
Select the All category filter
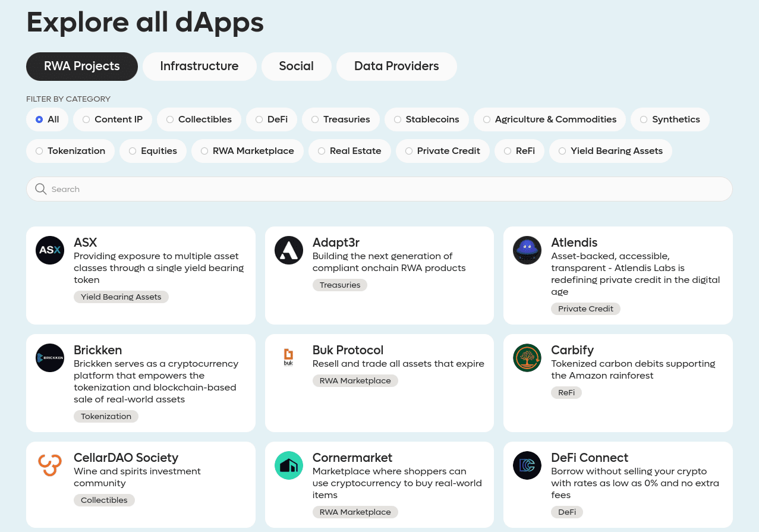[47, 119]
